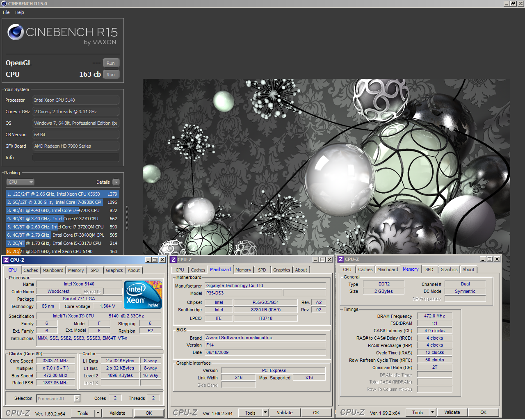Select ranking row Core i7-3770 662
Viewport: 525px width, 420px height.
(x=62, y=219)
